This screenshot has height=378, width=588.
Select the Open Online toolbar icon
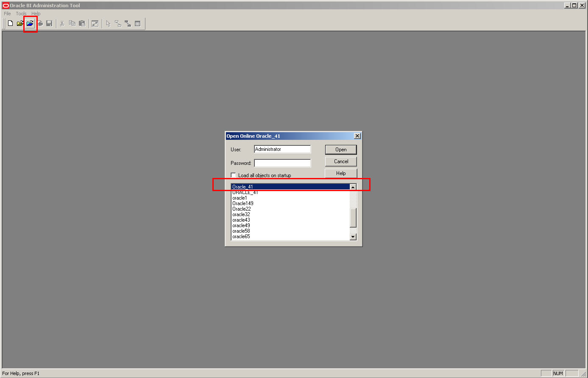coord(30,23)
